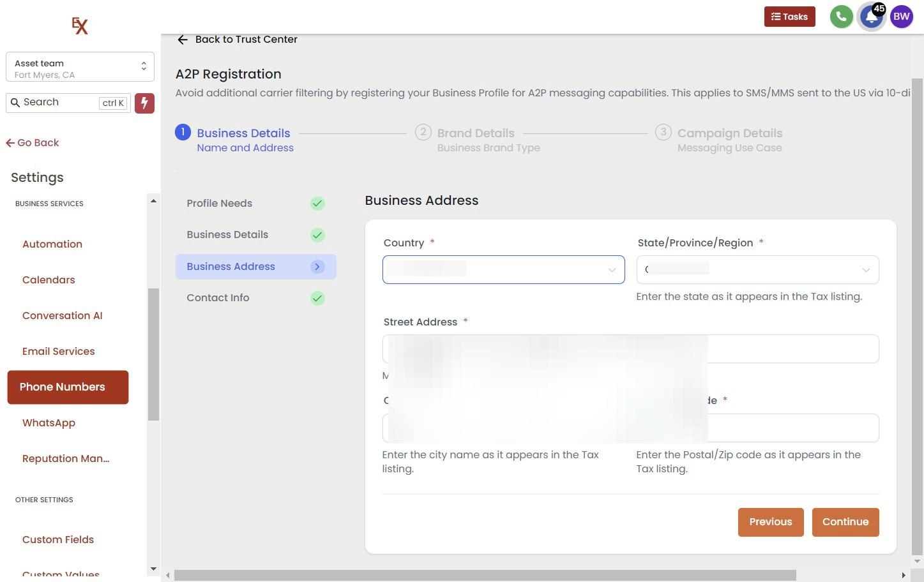Open the Asset team account switcher
The width and height of the screenshot is (924, 582).
[x=80, y=67]
